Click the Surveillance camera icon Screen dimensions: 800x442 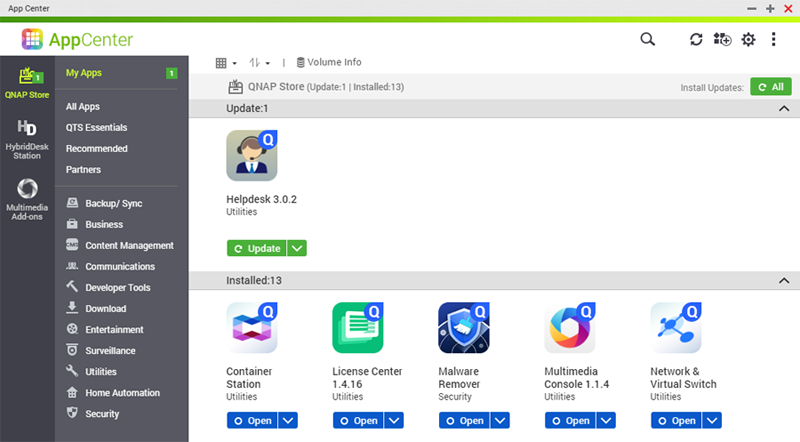coord(72,350)
